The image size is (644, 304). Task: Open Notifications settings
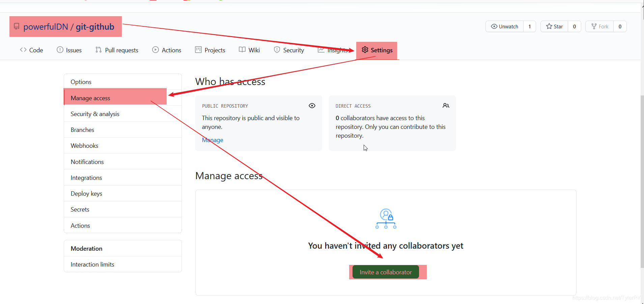(x=123, y=162)
